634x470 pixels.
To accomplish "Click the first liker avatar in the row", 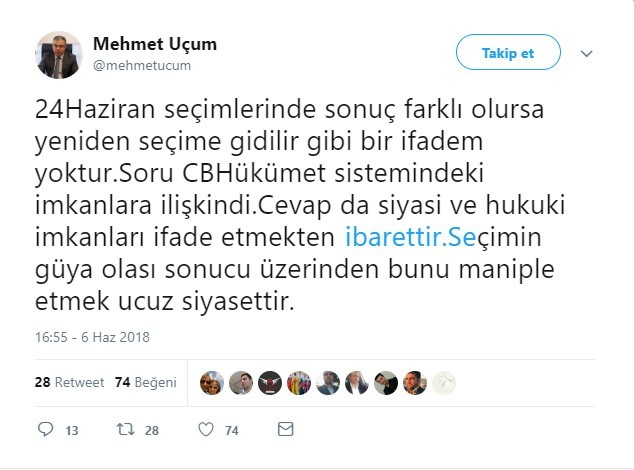I will pyautogui.click(x=211, y=382).
